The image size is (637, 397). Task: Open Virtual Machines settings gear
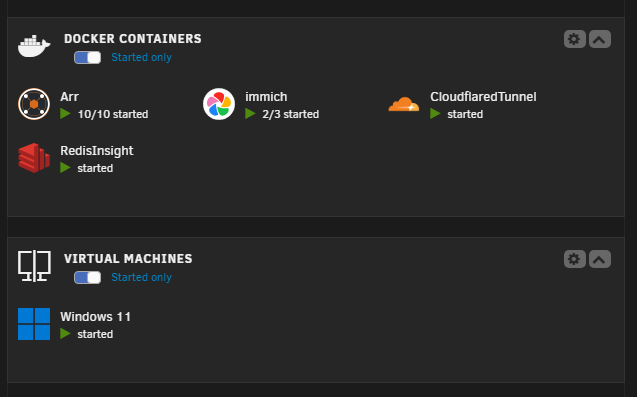574,259
